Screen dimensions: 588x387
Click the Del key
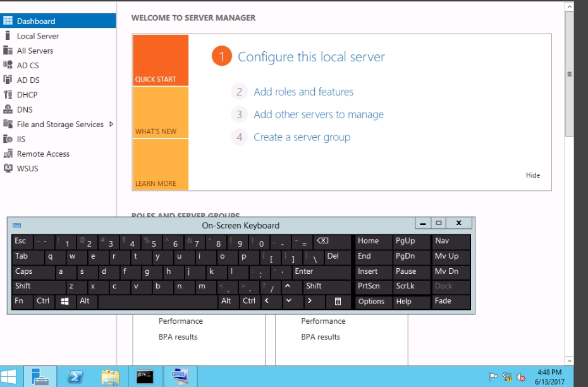[338, 257]
